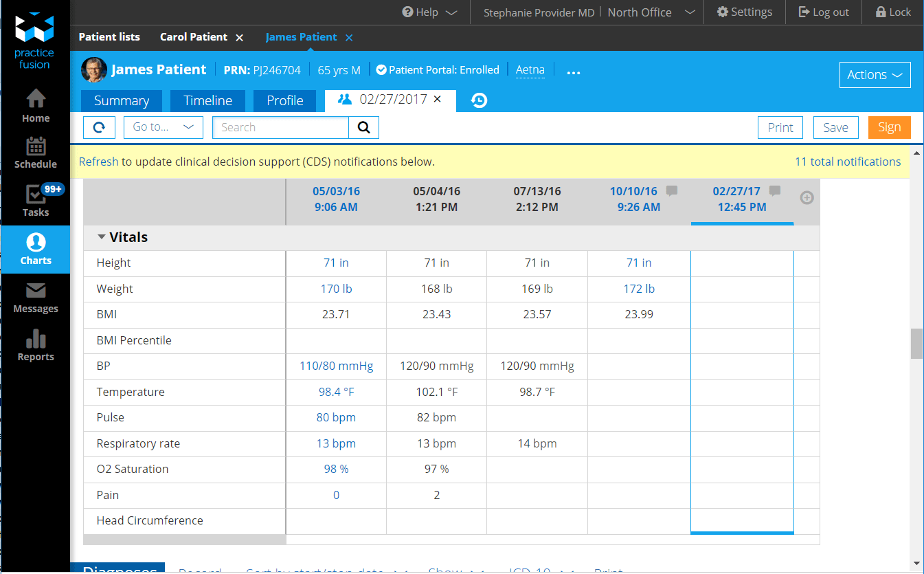Close the 02/27/2017 encounter tab
The width and height of the screenshot is (924, 574).
click(437, 99)
